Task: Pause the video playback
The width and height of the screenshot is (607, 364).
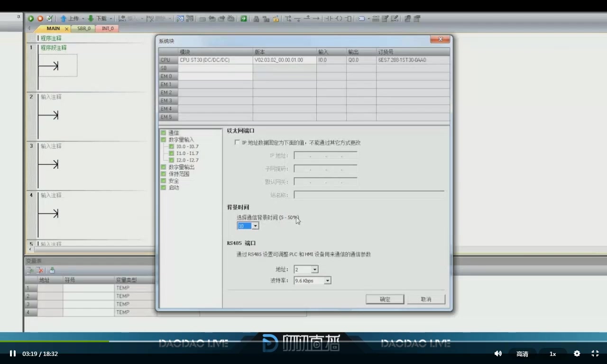Action: (13, 354)
